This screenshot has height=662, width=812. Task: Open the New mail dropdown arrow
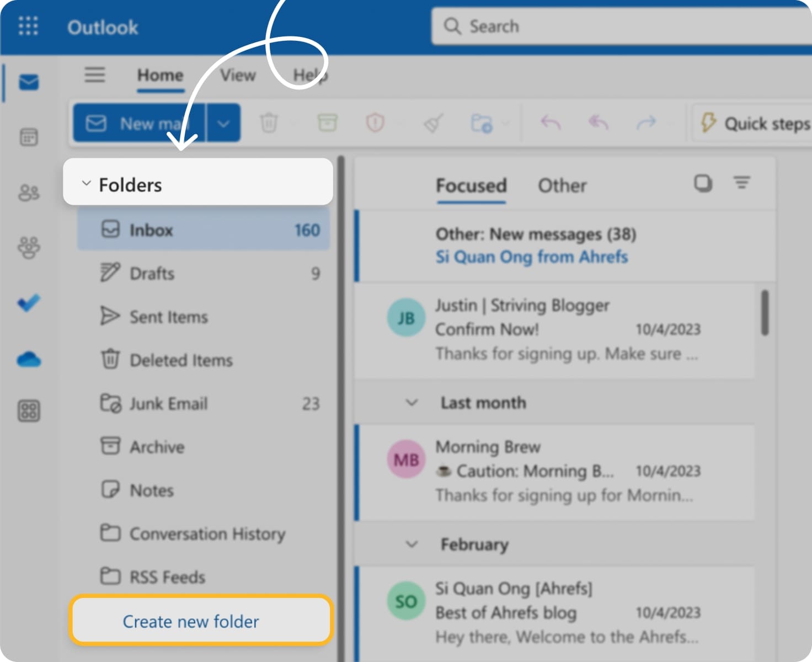[223, 122]
